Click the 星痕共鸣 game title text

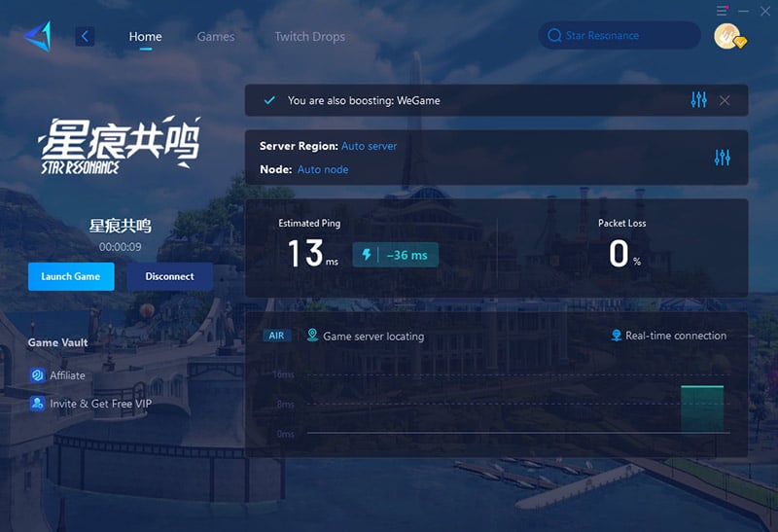(x=120, y=226)
